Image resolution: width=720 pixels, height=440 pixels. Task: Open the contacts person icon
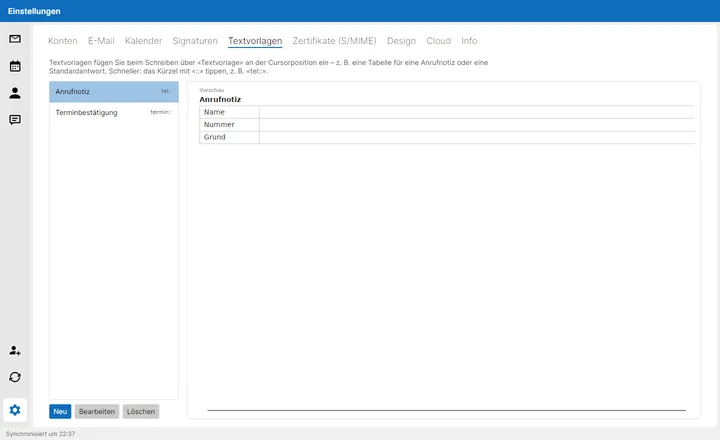pyautogui.click(x=15, y=93)
